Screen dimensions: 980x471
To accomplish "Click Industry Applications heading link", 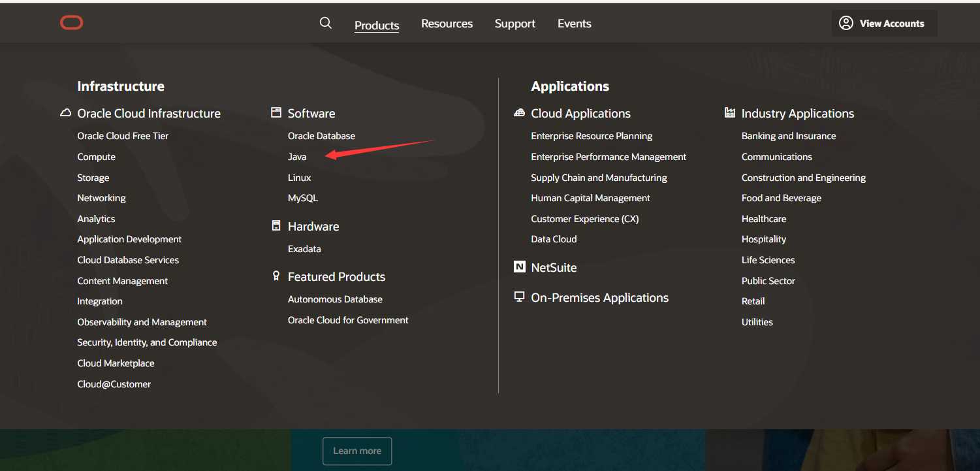I will coord(798,113).
